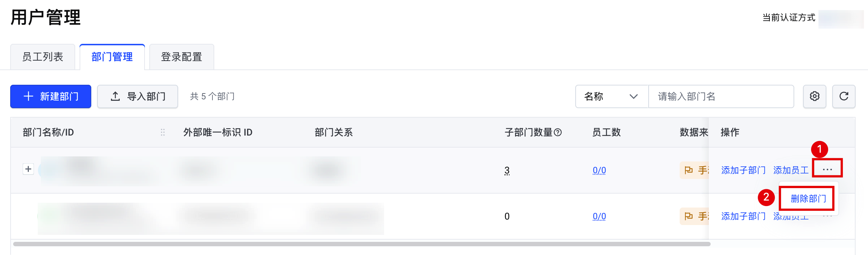Click the help icon beside 子部门数量
This screenshot has height=255, width=868.
(558, 132)
